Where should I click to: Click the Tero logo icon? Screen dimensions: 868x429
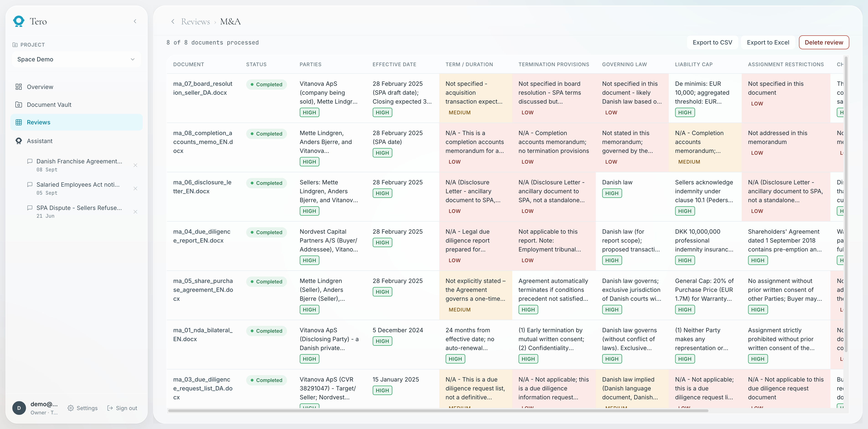coord(18,21)
